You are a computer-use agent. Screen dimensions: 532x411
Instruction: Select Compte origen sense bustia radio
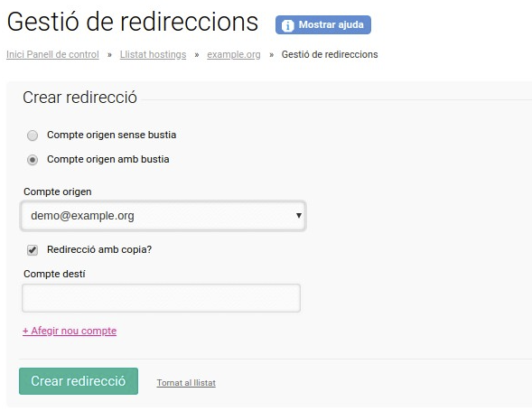(33, 135)
